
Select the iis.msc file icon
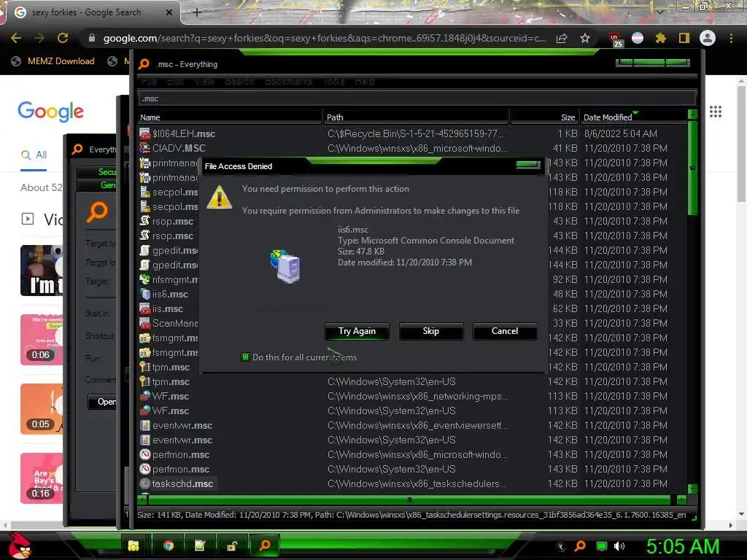pyautogui.click(x=145, y=308)
